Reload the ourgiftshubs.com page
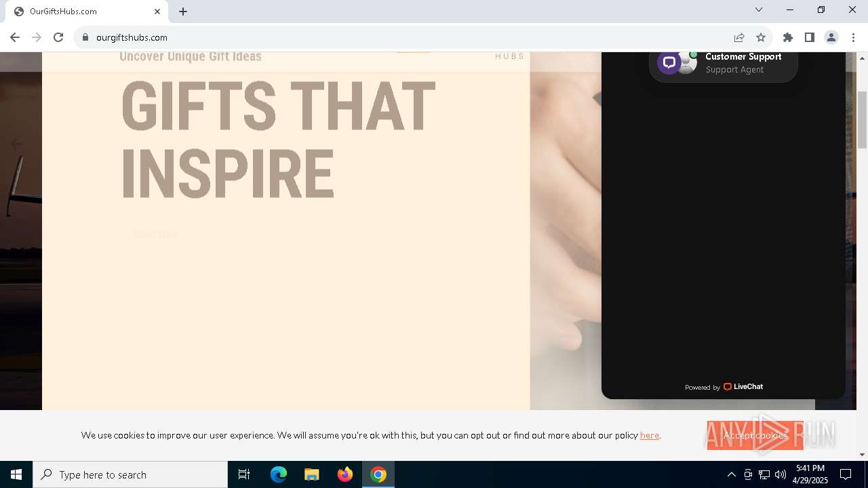The height and width of the screenshot is (488, 868). pyautogui.click(x=58, y=37)
